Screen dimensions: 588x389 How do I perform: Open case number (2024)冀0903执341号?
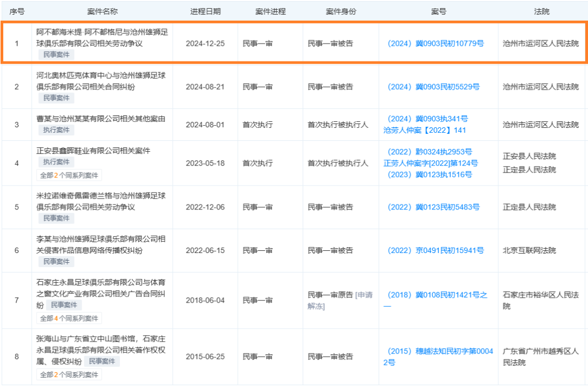pyautogui.click(x=427, y=119)
